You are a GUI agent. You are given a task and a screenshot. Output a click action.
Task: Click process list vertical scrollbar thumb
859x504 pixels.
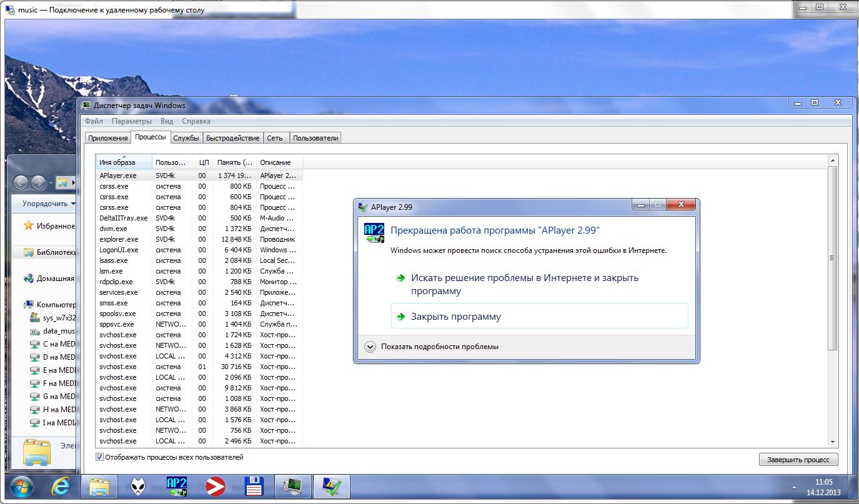pyautogui.click(x=832, y=258)
